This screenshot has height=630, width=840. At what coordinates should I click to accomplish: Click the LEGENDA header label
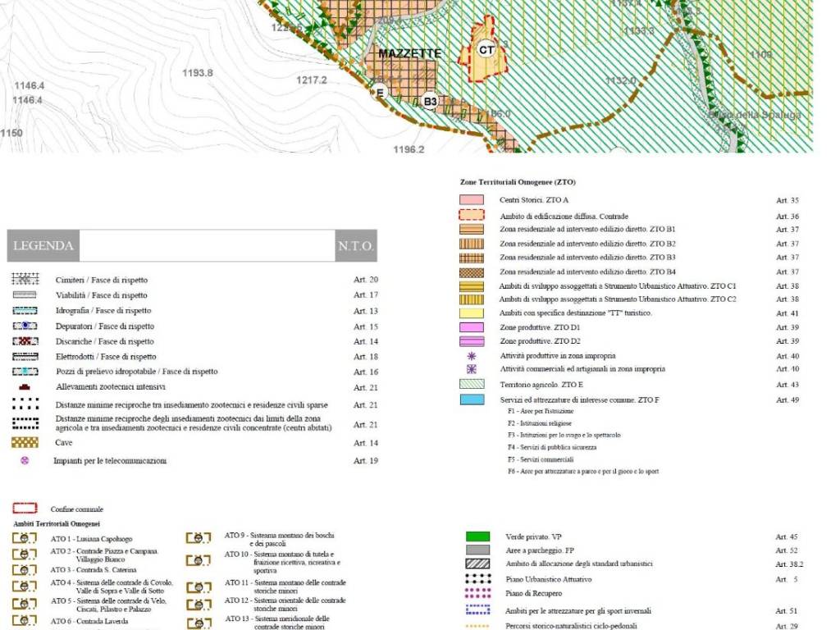(43, 246)
